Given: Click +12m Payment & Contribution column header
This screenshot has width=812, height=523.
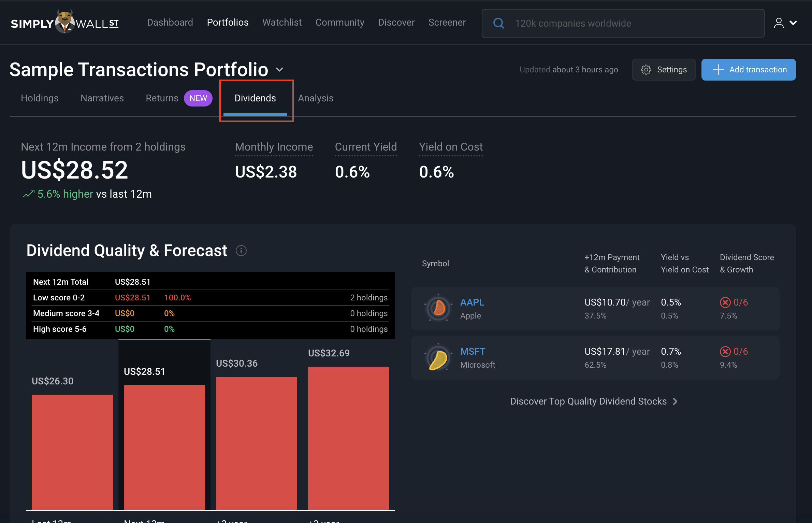Looking at the screenshot, I should click(612, 264).
